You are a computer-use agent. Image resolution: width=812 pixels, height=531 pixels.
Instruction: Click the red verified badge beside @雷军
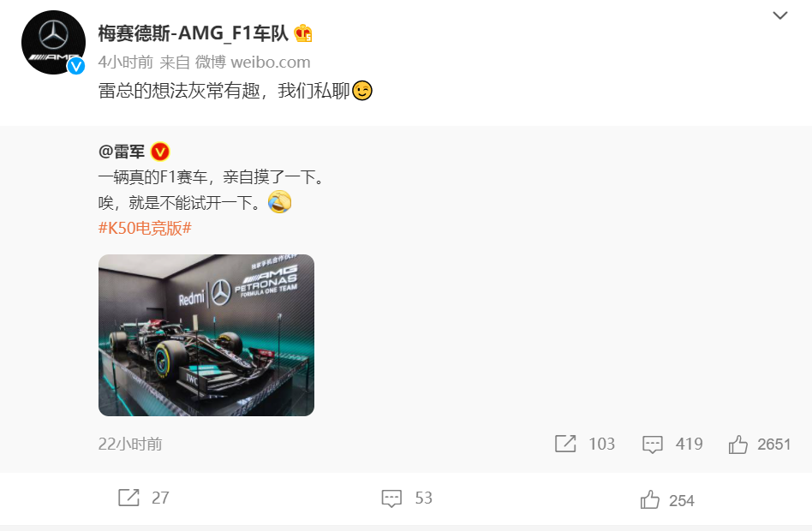click(x=160, y=152)
